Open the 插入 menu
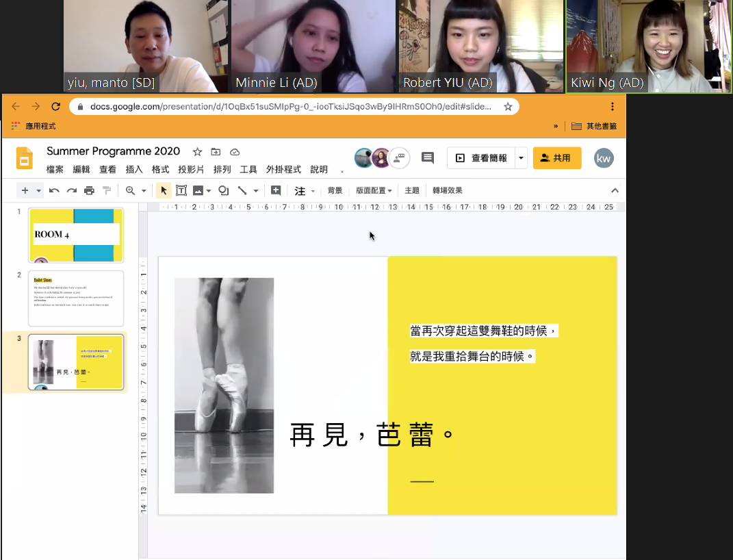 tap(134, 170)
